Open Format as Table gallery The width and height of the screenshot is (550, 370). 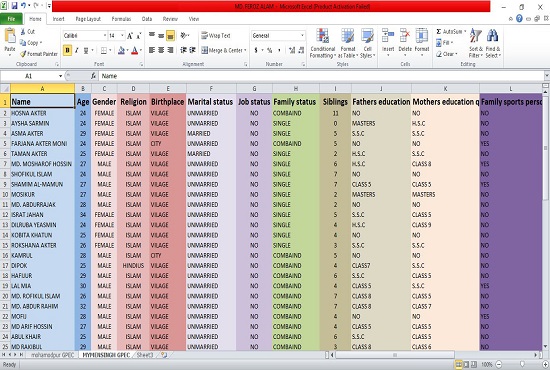pyautogui.click(x=348, y=43)
